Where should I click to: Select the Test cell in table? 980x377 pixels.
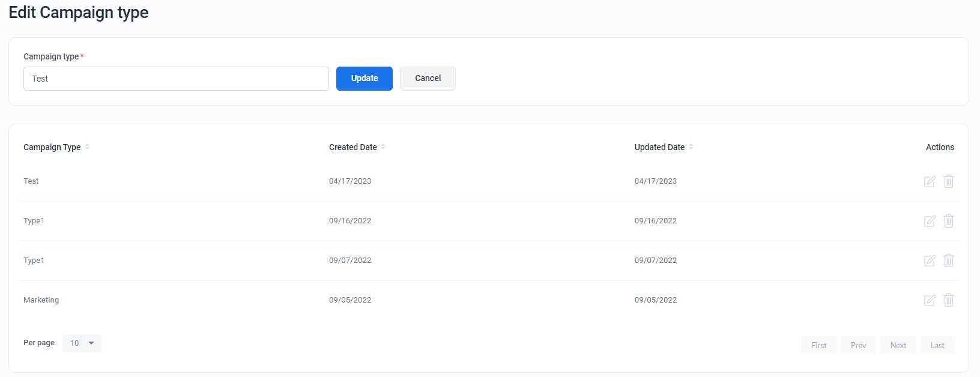click(31, 181)
